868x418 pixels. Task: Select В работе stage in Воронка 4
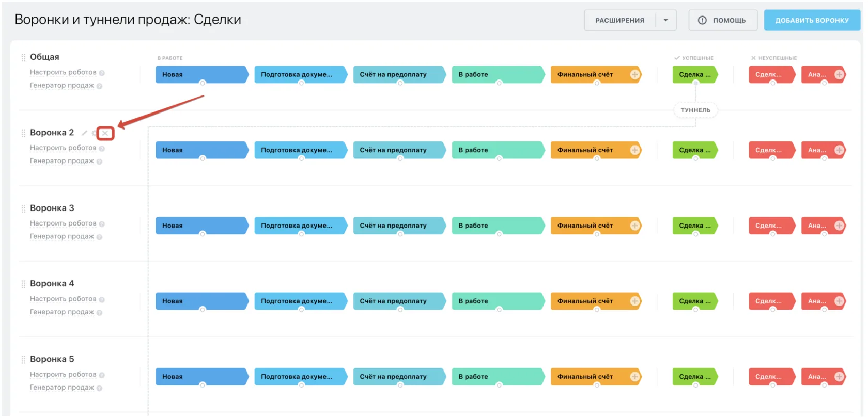coord(498,301)
